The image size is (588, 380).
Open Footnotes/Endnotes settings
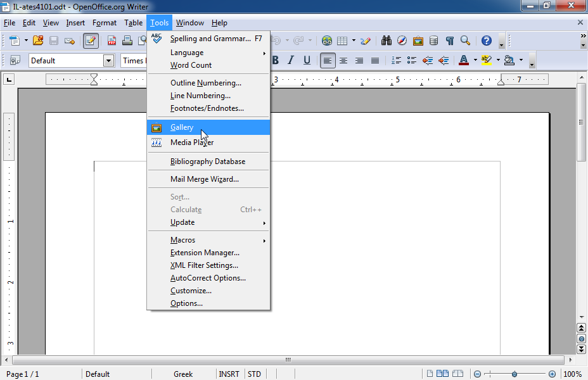[x=208, y=108]
